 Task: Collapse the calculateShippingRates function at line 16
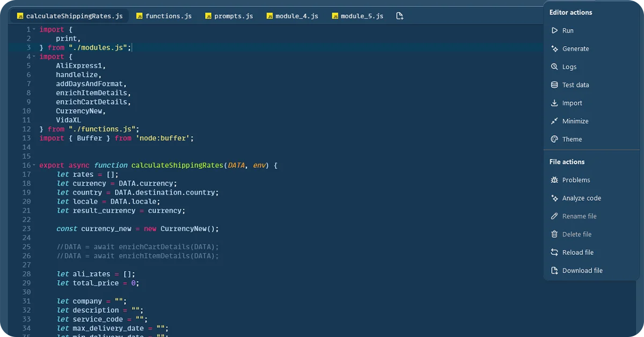pos(34,165)
